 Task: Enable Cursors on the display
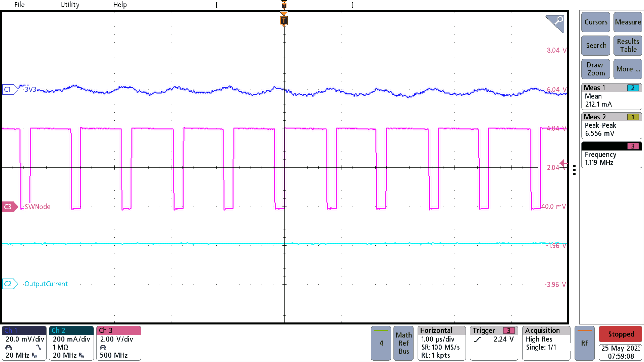[595, 22]
